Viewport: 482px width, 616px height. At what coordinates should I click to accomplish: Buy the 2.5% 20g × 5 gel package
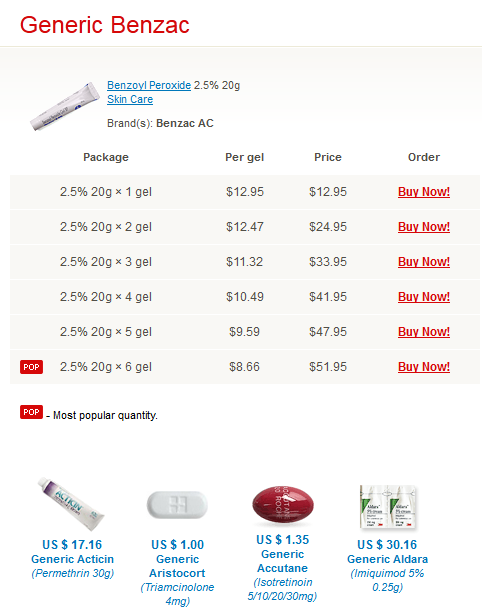[x=424, y=332]
